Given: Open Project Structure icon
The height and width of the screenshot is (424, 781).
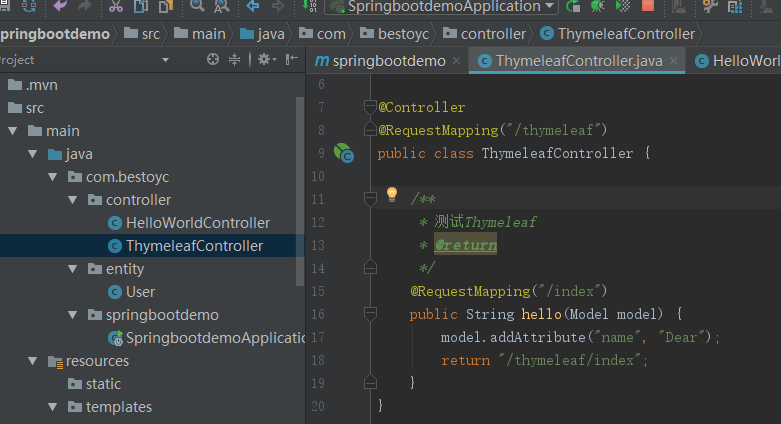Looking at the screenshot, I should [735, 5].
